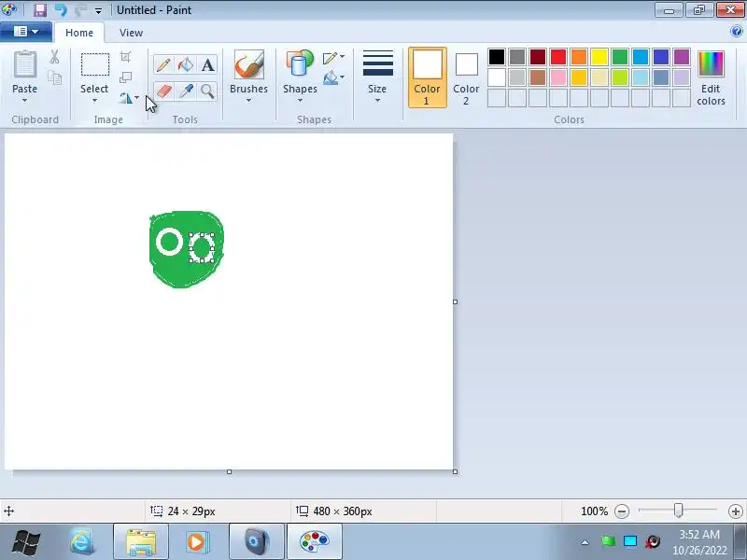This screenshot has height=560, width=747.
Task: Pick the green color swatch
Action: [620, 57]
